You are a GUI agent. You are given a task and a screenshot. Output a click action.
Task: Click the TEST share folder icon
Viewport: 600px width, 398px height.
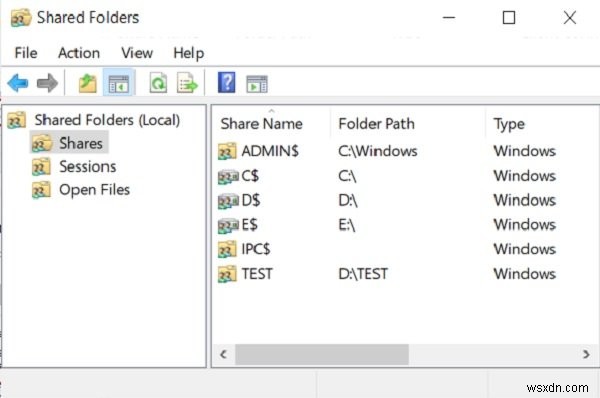(227, 274)
